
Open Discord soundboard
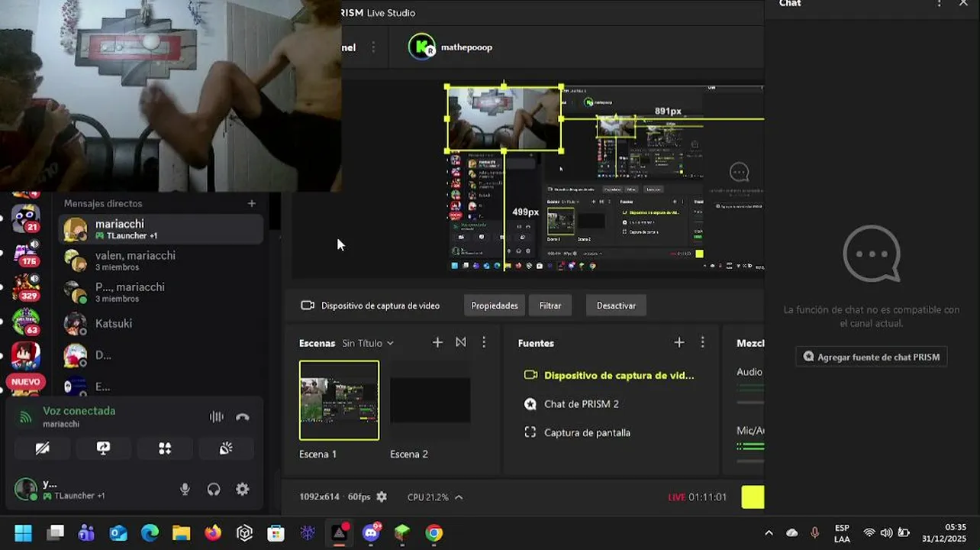226,448
